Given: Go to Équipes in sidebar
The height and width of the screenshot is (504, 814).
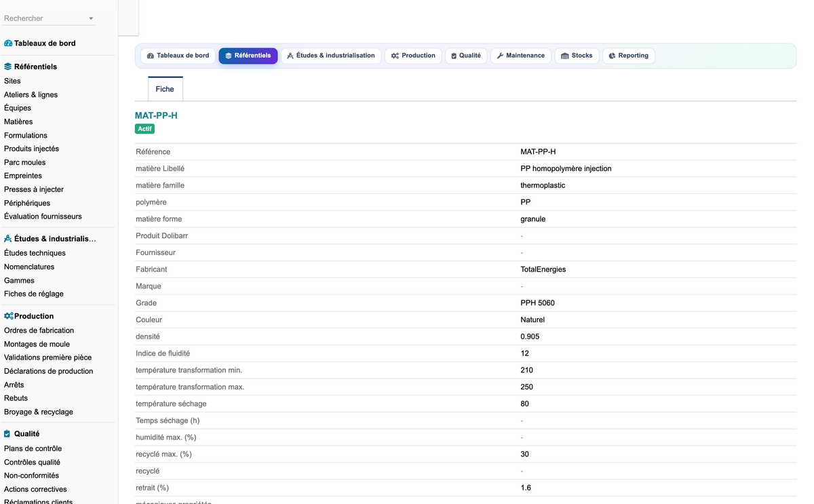Looking at the screenshot, I should 18,108.
